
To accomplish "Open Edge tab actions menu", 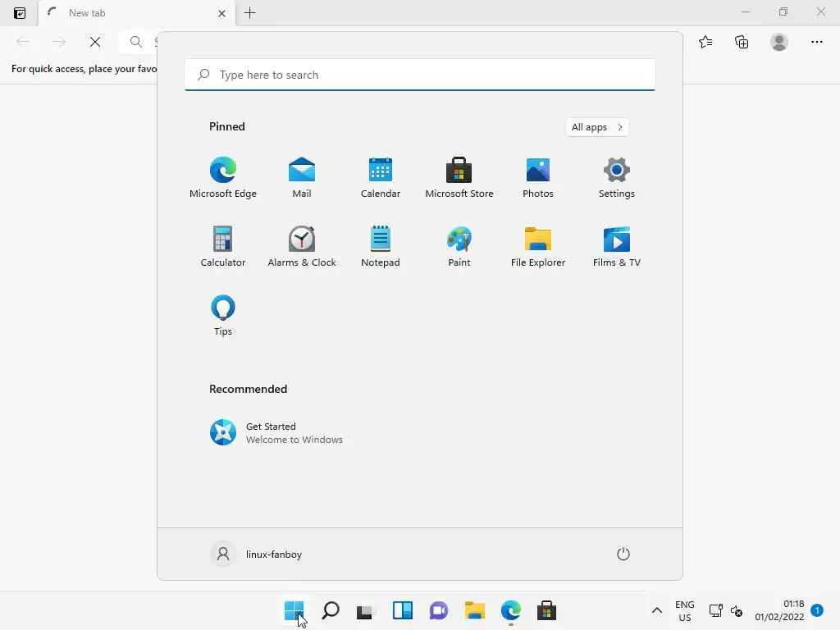I will [20, 13].
